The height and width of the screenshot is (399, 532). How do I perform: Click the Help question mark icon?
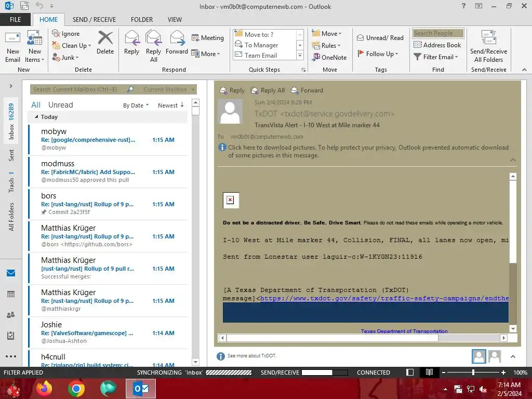pyautogui.click(x=463, y=6)
